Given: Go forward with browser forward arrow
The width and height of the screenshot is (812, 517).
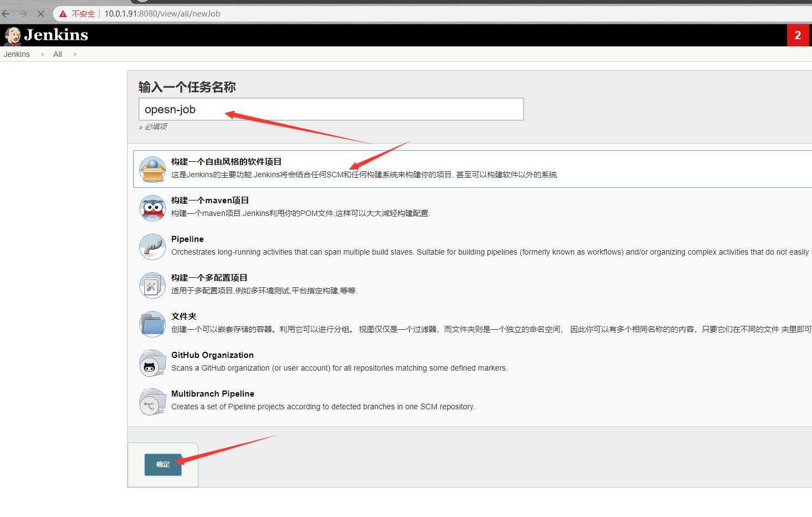Looking at the screenshot, I should point(23,14).
